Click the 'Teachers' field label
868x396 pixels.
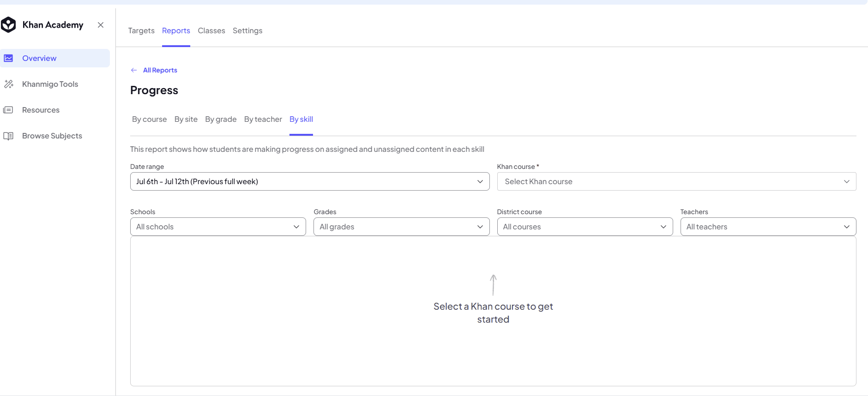694,212
